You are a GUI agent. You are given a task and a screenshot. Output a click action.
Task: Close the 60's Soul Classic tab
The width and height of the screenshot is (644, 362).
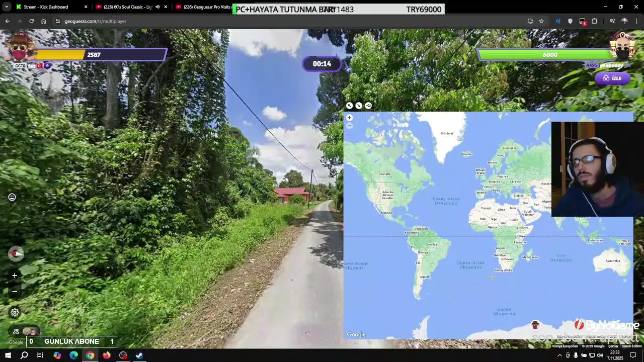click(166, 7)
